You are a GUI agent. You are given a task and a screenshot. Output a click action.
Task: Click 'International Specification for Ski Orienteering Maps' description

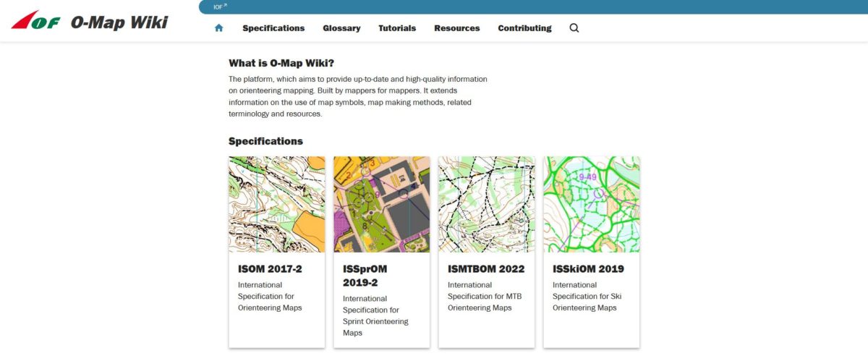click(x=587, y=297)
